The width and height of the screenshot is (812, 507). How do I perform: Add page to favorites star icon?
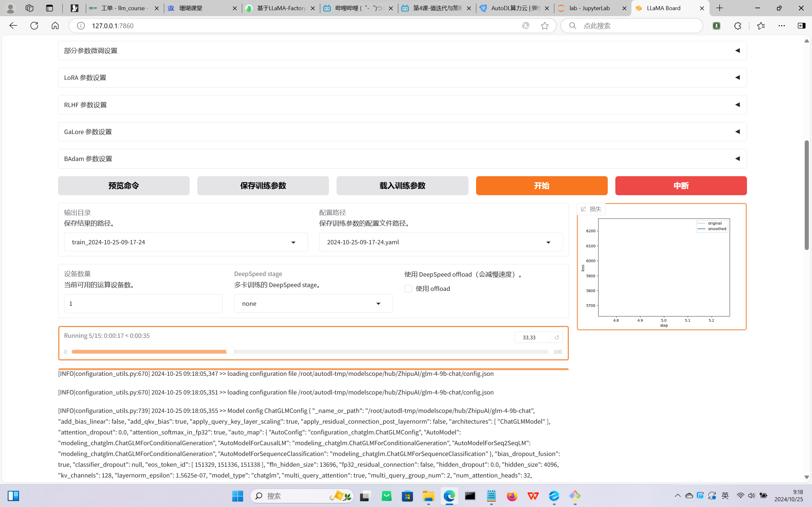(x=544, y=26)
